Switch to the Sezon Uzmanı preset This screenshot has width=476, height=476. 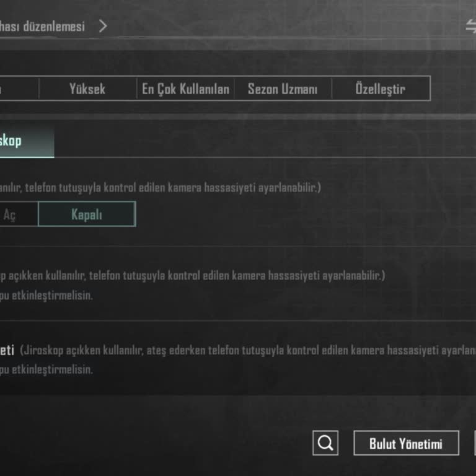(x=283, y=89)
